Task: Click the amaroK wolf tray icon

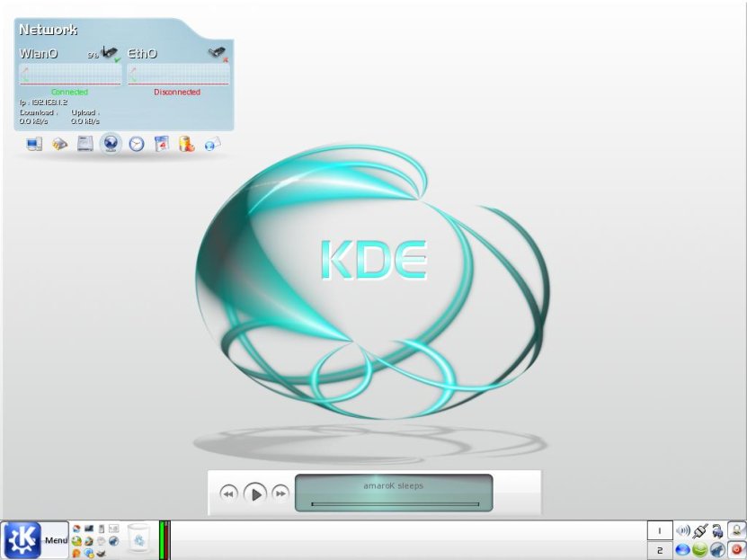Action: [717, 550]
